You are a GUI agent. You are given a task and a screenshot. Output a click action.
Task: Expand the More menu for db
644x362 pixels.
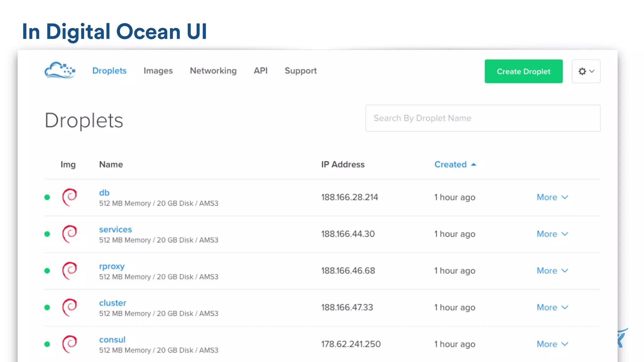click(552, 197)
